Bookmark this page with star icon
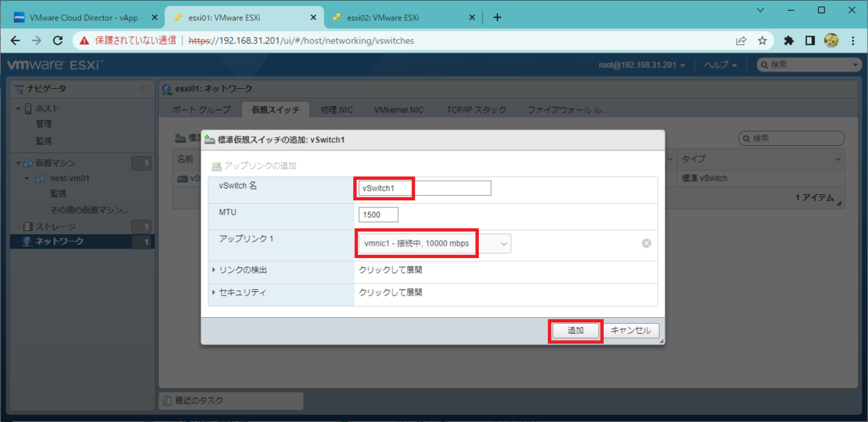The image size is (868, 422). (x=762, y=40)
